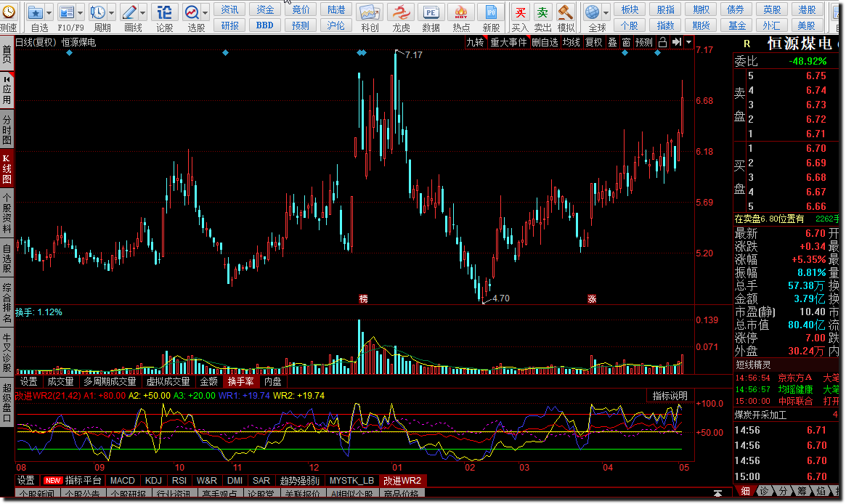The width and height of the screenshot is (846, 504).
Task: Switch to the 成交量 volume indicator tab
Action: 60,381
